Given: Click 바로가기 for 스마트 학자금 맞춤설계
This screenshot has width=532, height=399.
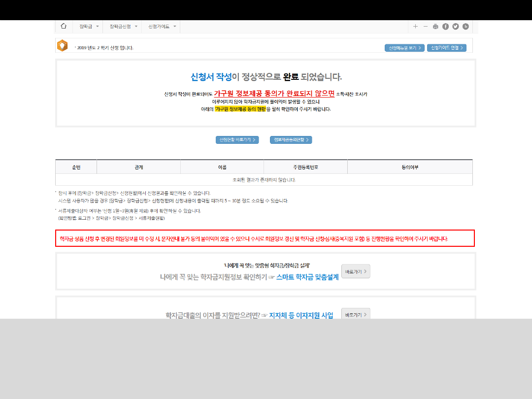Looking at the screenshot, I should [356, 271].
